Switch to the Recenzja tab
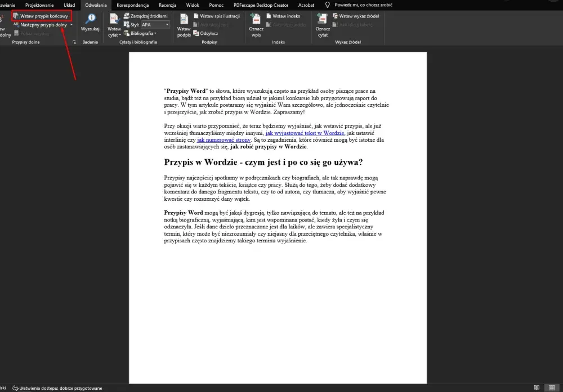The height and width of the screenshot is (392, 563). [x=167, y=5]
